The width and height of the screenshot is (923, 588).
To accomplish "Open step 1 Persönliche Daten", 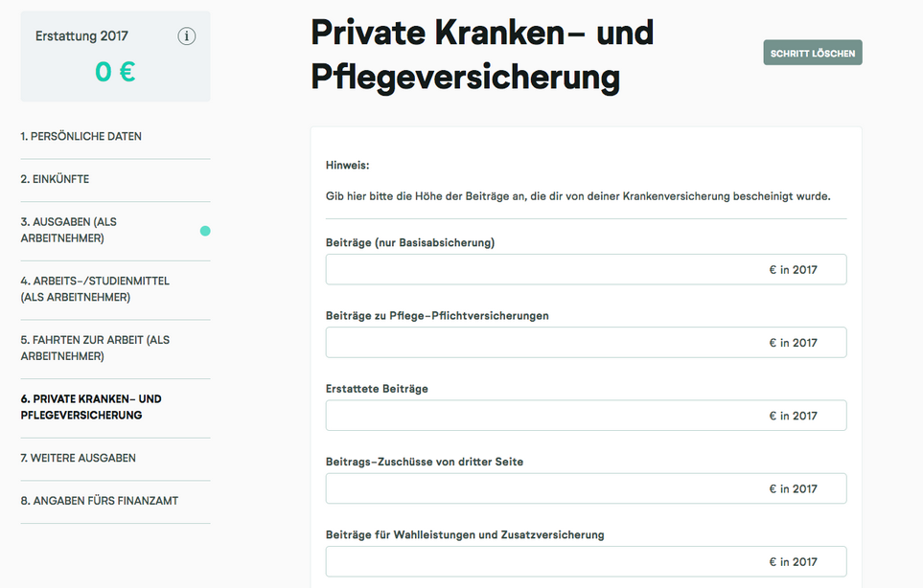I will tap(81, 136).
